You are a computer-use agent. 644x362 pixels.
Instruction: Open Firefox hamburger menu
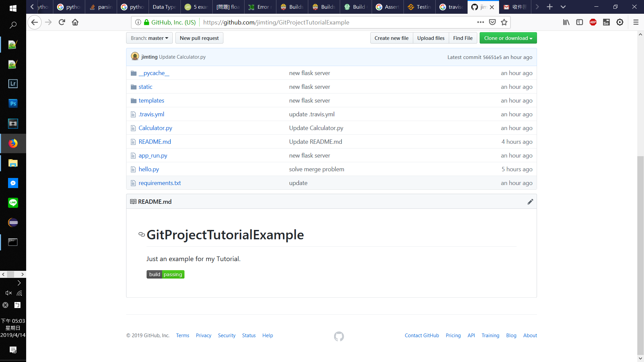(636, 22)
